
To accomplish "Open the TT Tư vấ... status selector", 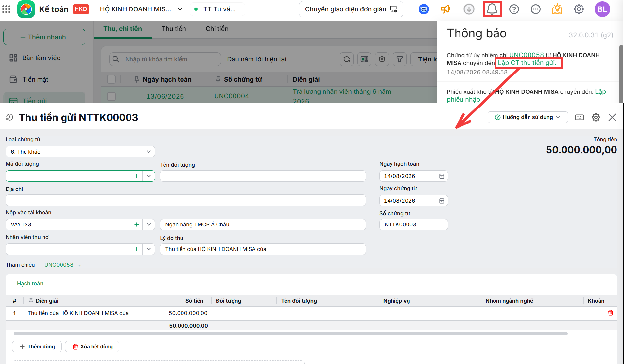I will pos(217,9).
